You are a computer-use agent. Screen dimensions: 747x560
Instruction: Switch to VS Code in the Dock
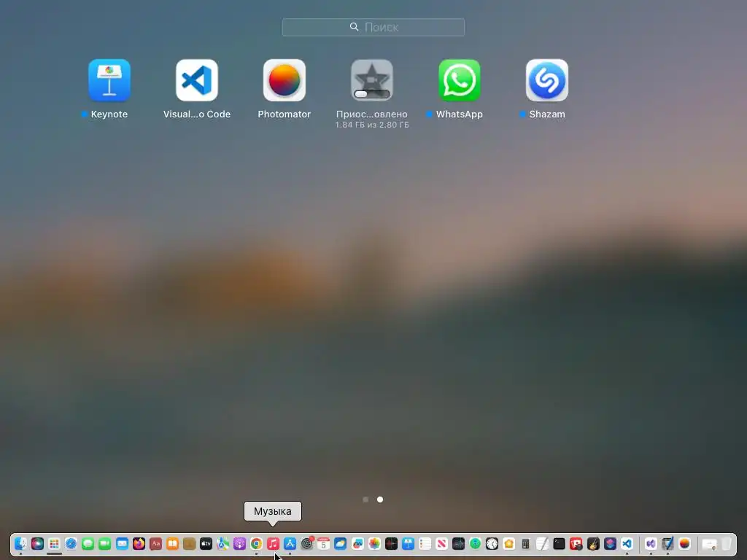coord(627,543)
